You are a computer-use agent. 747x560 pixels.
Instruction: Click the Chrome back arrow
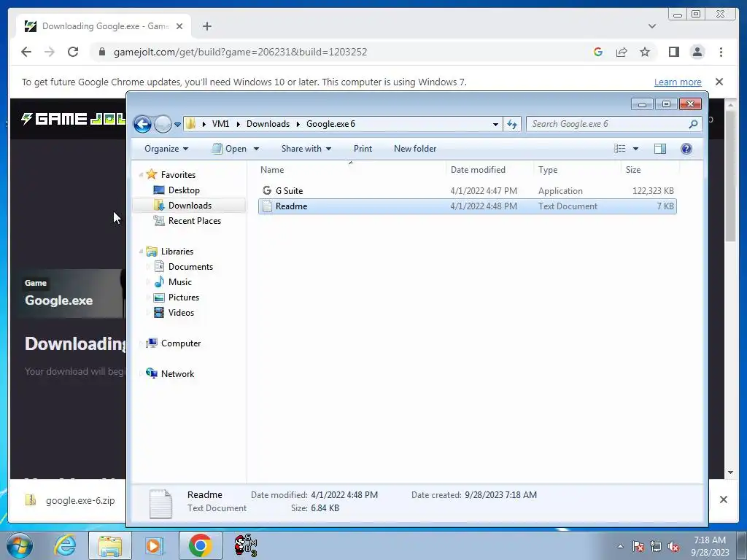[x=26, y=52]
